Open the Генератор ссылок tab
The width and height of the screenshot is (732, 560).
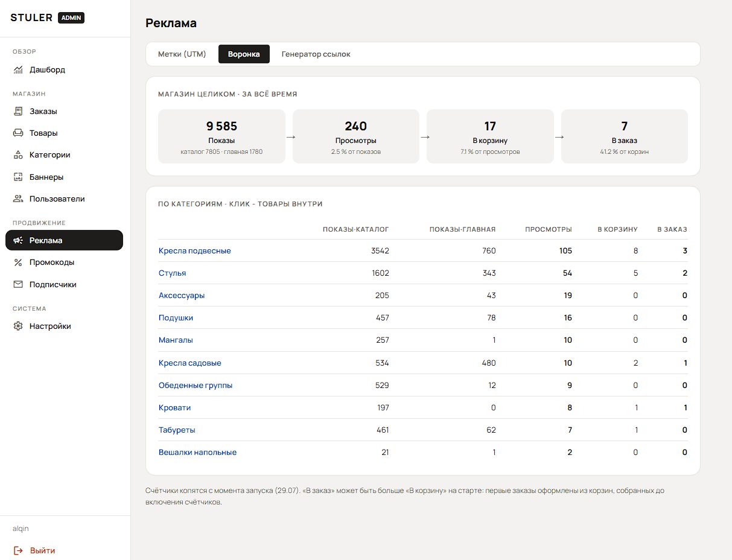tap(316, 54)
